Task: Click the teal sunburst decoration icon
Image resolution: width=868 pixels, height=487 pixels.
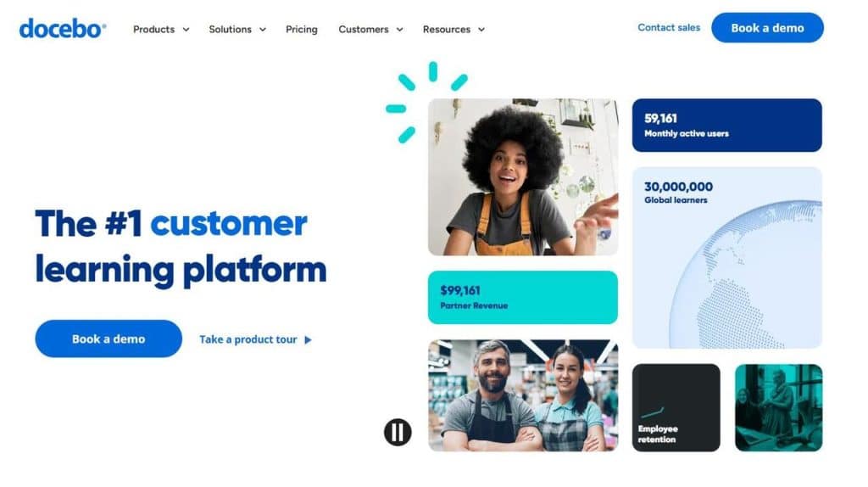Action: 426,101
